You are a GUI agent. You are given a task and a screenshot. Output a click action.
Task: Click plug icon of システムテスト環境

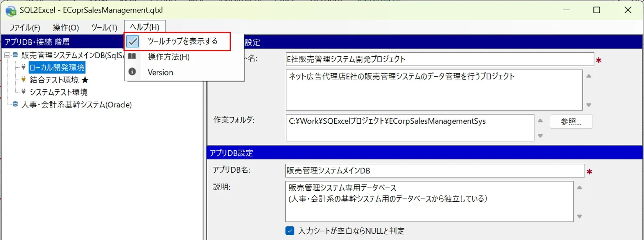[24, 92]
